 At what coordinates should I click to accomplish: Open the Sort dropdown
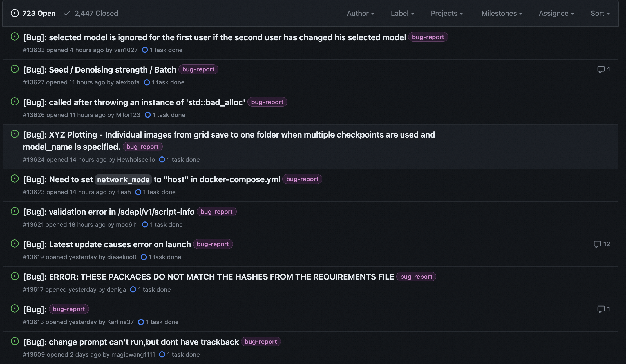coord(600,13)
